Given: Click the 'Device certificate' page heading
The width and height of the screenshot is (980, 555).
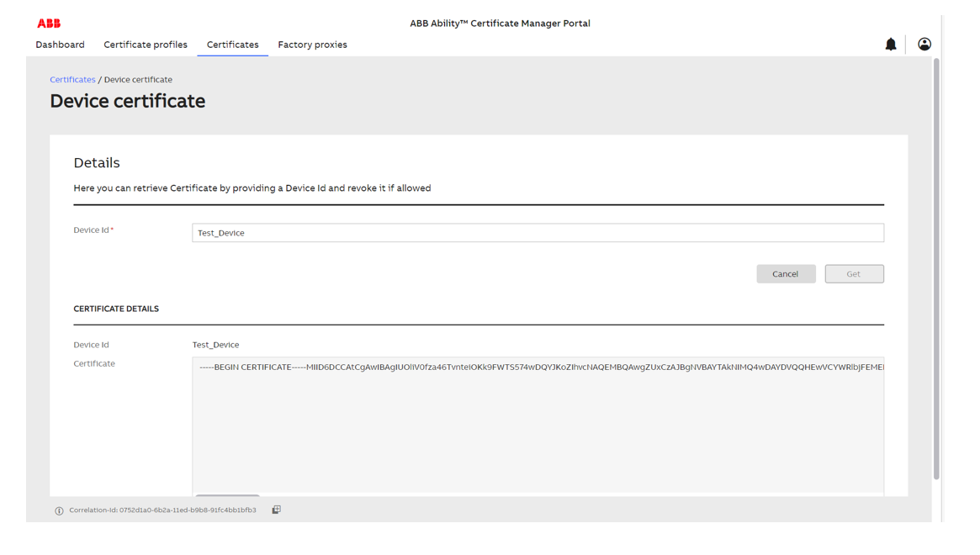Looking at the screenshot, I should (x=128, y=101).
